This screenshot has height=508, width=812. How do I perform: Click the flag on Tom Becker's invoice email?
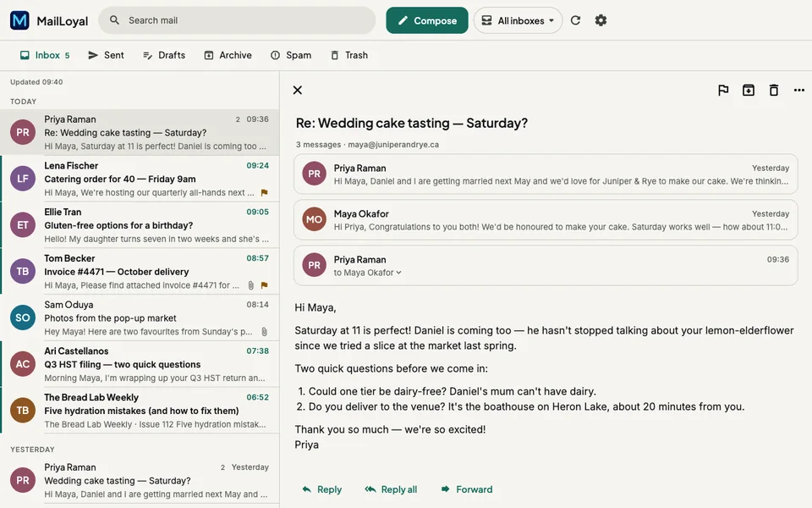[264, 285]
